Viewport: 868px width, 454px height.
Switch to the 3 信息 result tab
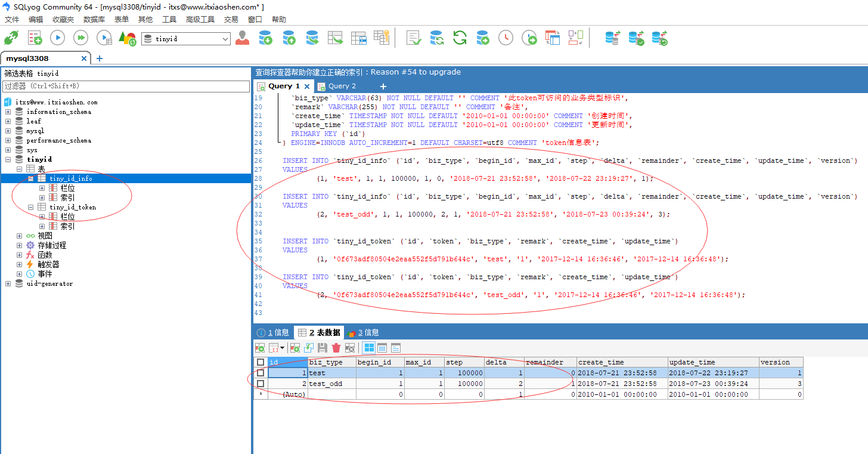[x=363, y=332]
